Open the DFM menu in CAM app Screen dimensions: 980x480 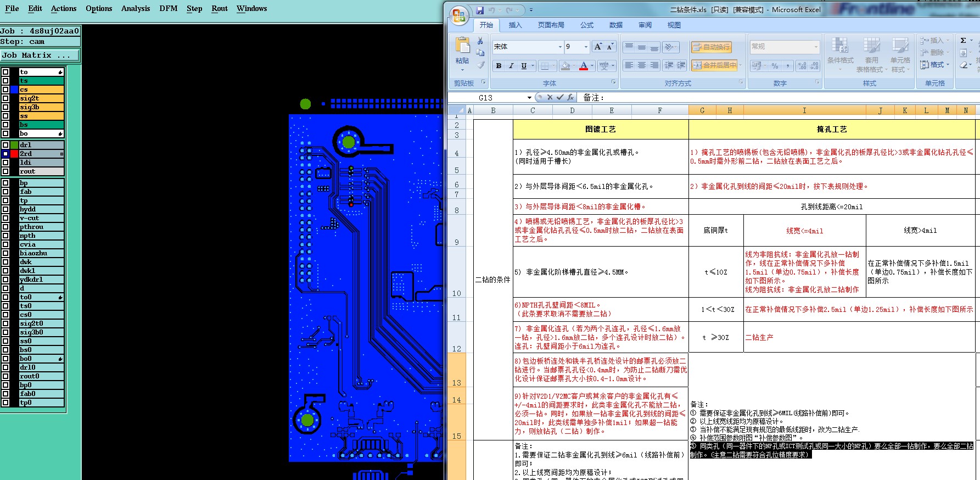click(168, 8)
